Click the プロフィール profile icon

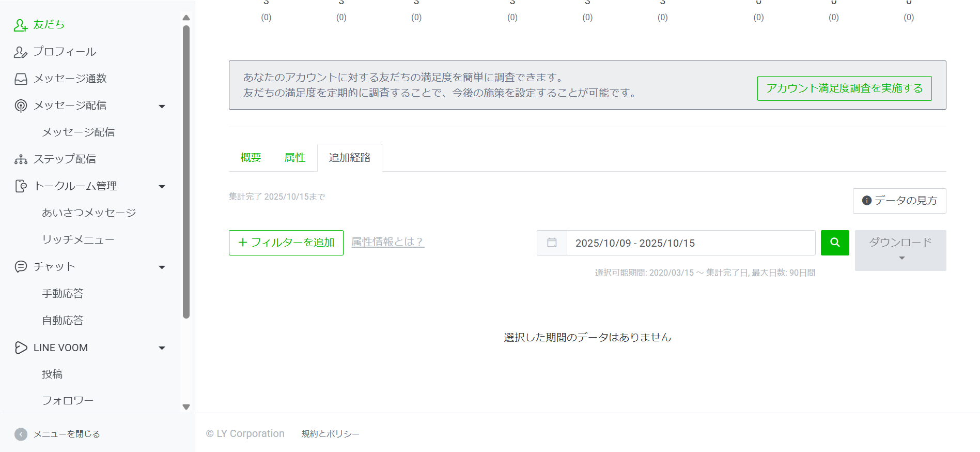click(20, 52)
